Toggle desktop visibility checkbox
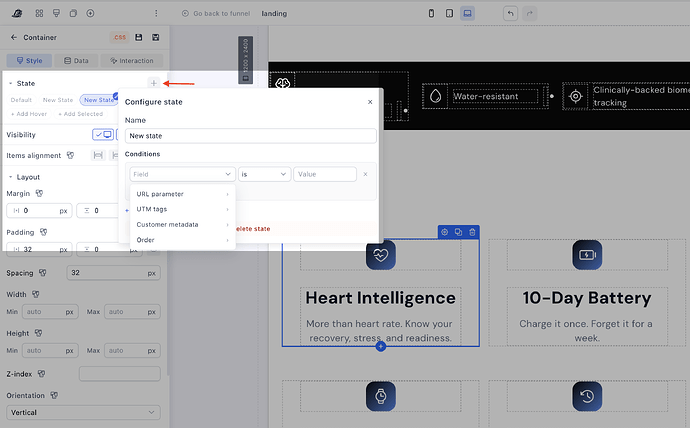 pyautogui.click(x=103, y=135)
